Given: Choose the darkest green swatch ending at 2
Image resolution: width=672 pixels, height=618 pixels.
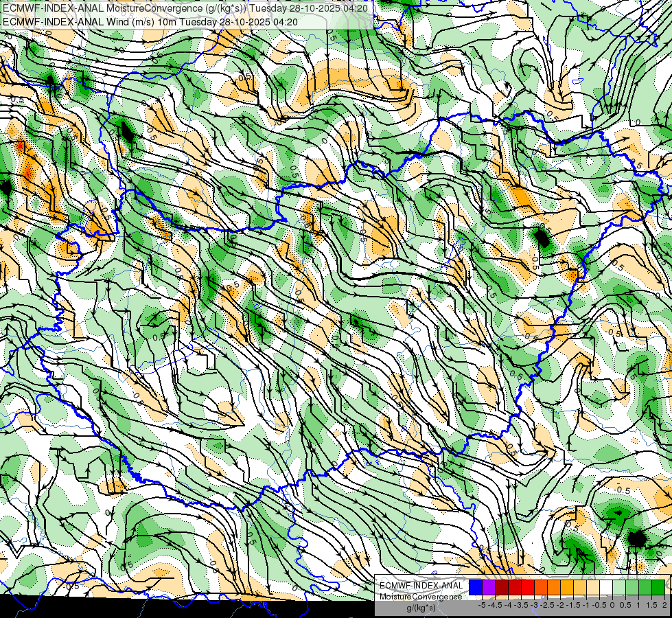Looking at the screenshot, I should tap(658, 587).
